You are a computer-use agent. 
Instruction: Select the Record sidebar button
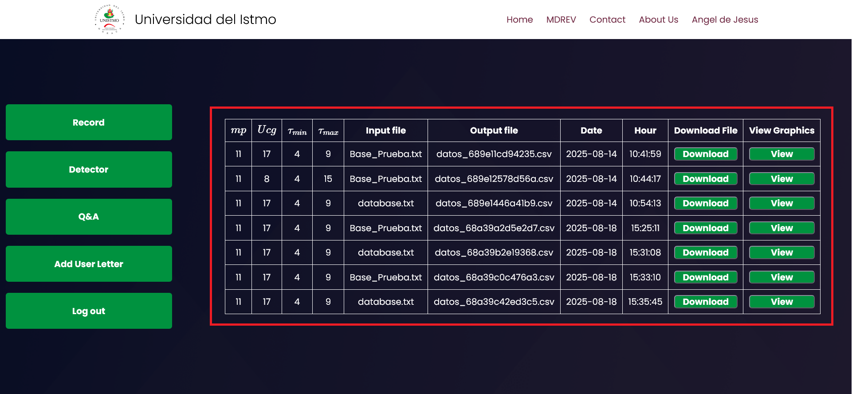89,122
